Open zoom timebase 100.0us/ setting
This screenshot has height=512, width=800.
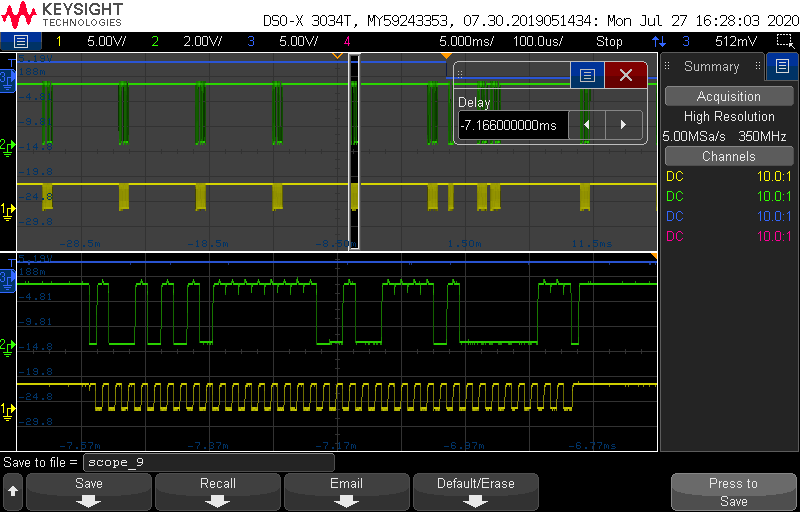coord(538,41)
